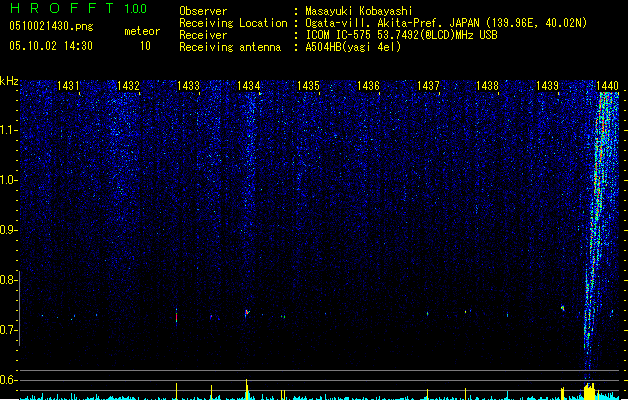Click the red echo blip below 1433

177,317
